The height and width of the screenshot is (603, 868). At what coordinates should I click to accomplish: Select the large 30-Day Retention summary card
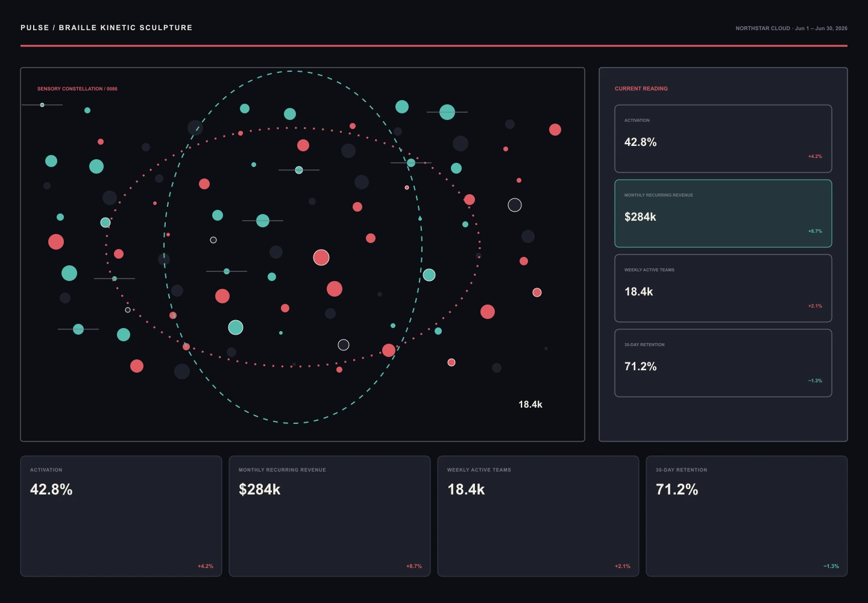coord(747,516)
